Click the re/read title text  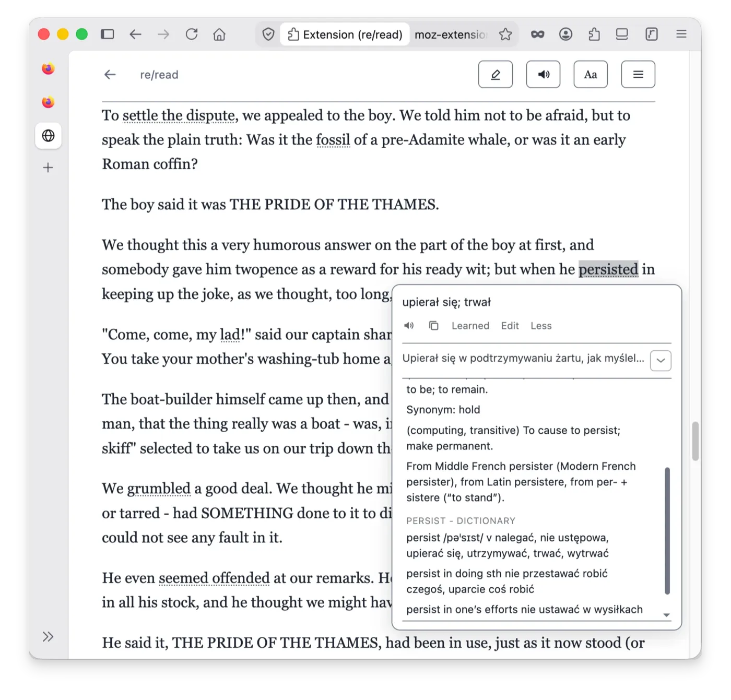(x=159, y=75)
